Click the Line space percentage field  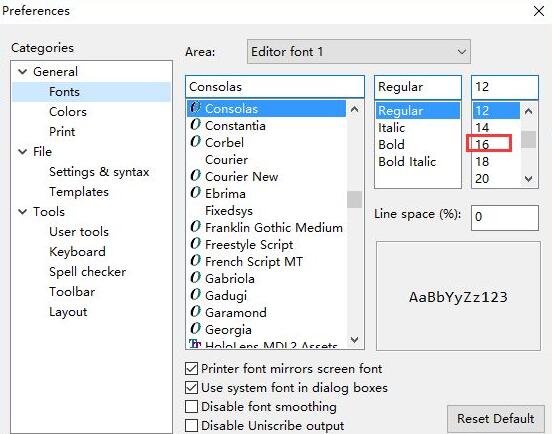click(x=505, y=217)
